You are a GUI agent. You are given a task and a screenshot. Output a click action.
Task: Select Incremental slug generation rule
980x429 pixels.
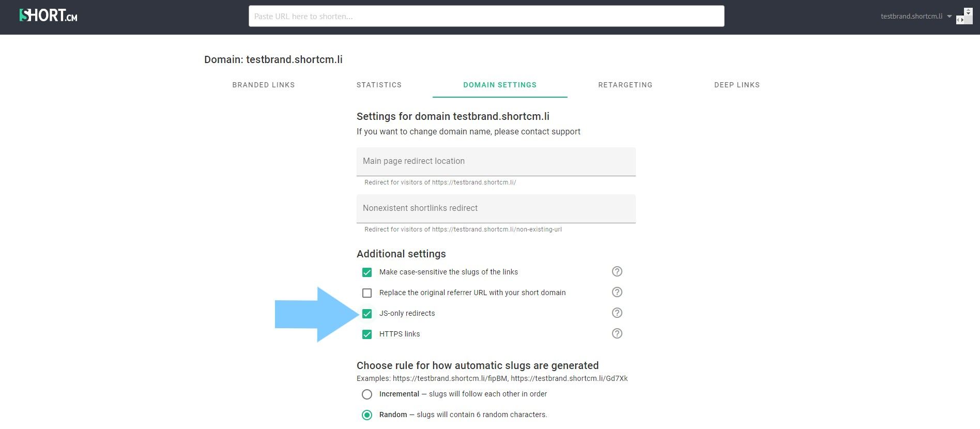pos(367,394)
